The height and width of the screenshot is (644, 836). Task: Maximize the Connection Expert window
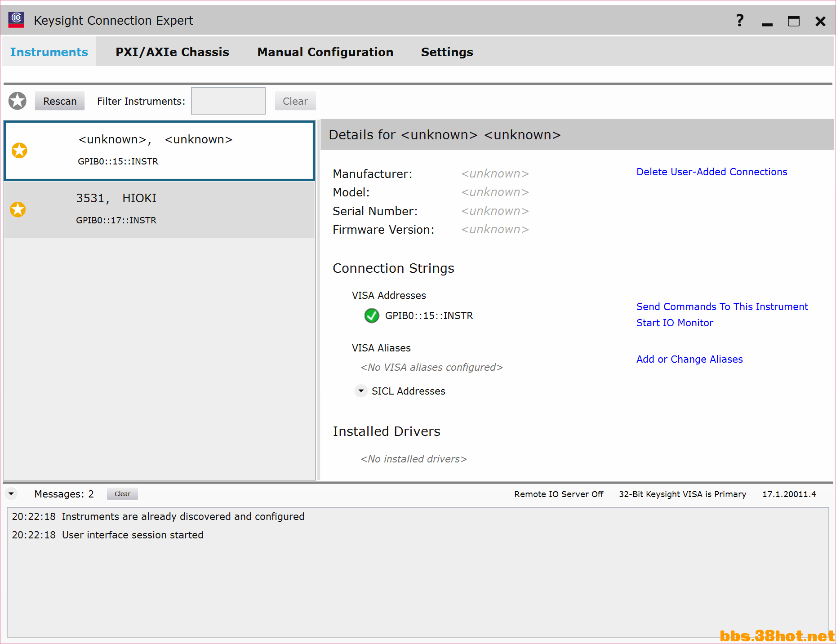pyautogui.click(x=794, y=21)
